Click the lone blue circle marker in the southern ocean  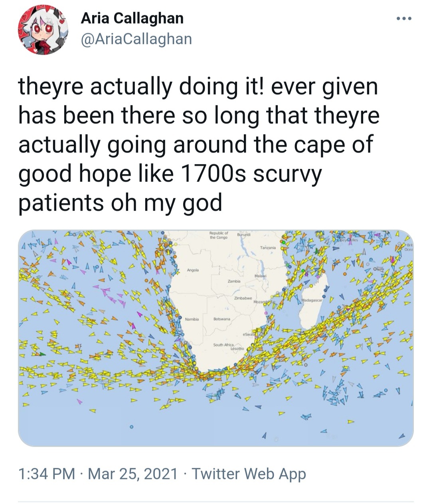130,427
